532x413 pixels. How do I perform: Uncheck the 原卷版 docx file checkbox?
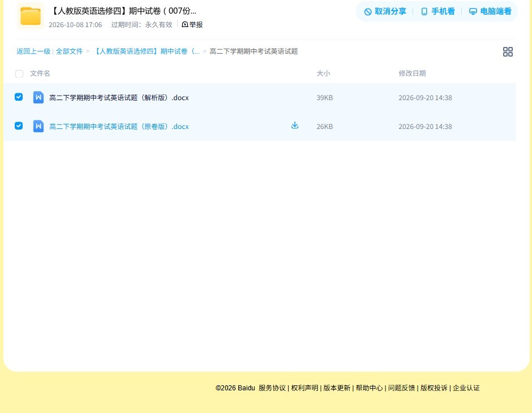[19, 126]
